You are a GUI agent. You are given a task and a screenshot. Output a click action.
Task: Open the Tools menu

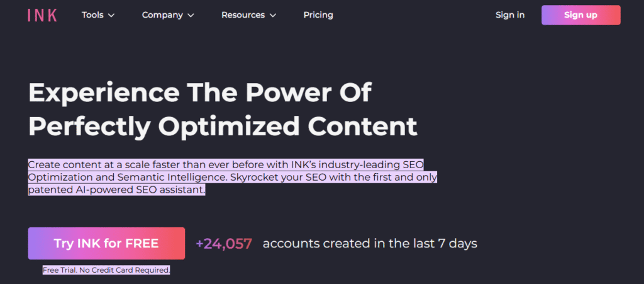(x=92, y=15)
